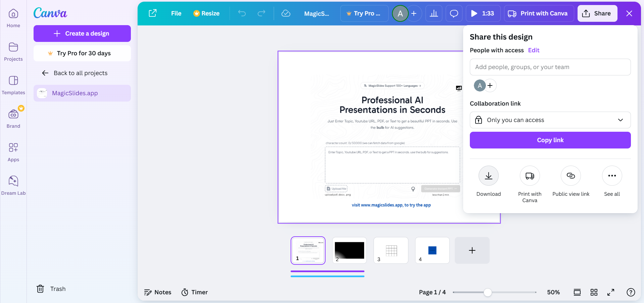Close the editor with the X button
644x303 pixels.
click(x=629, y=13)
